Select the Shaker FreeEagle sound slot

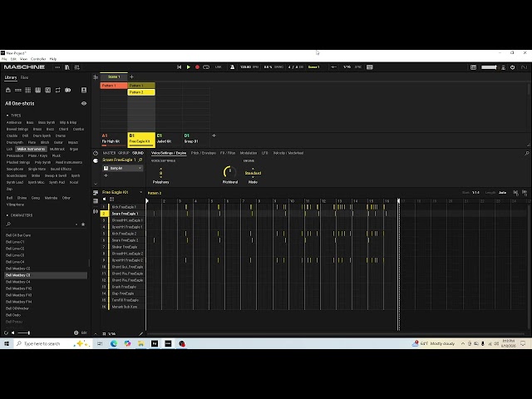coord(123,247)
